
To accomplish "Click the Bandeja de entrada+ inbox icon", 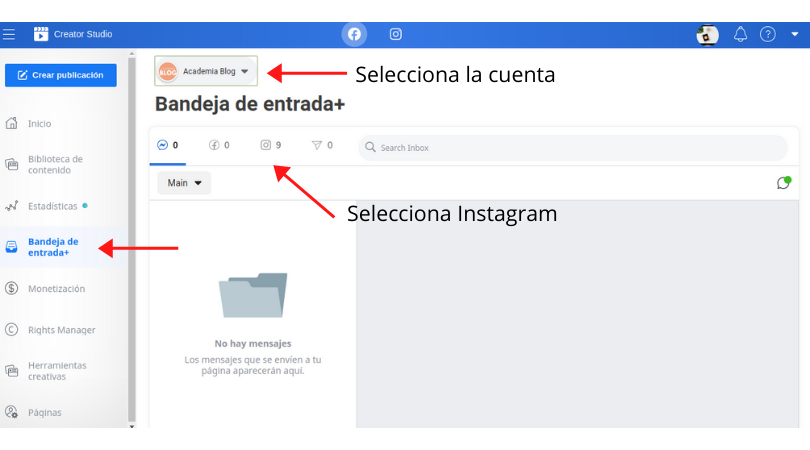I will pos(11,247).
